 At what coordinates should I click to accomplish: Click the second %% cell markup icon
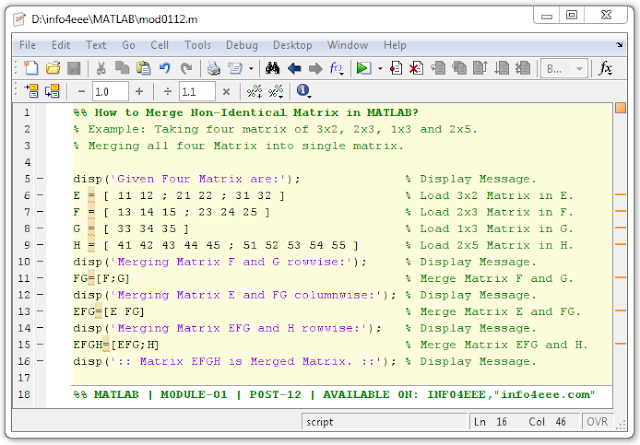coord(276,91)
